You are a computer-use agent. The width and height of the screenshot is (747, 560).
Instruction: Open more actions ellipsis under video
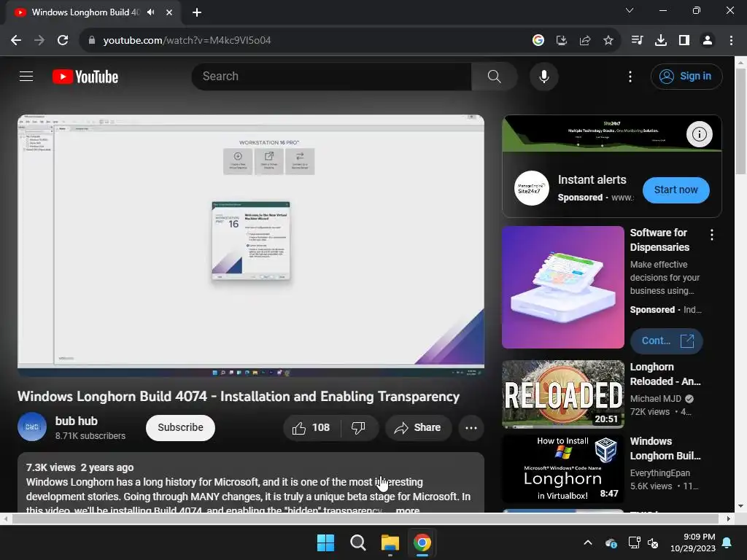(471, 427)
